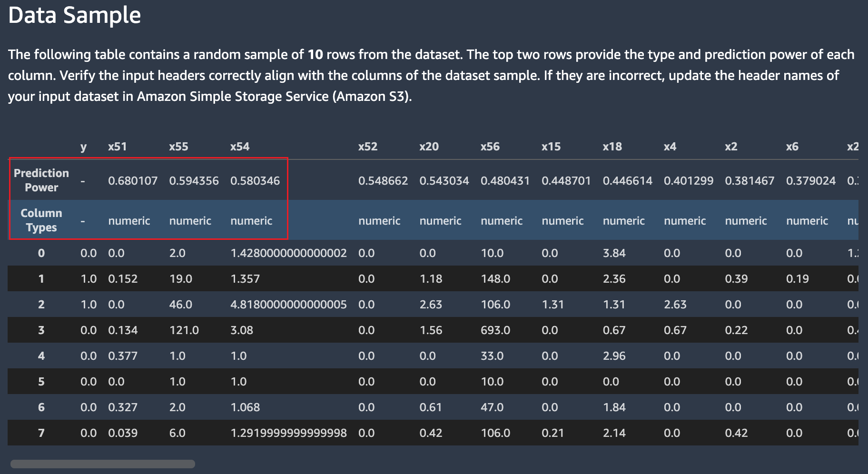Screen dimensions: 868x474
Task: Select the cell with value 121.0
Action: tap(184, 330)
